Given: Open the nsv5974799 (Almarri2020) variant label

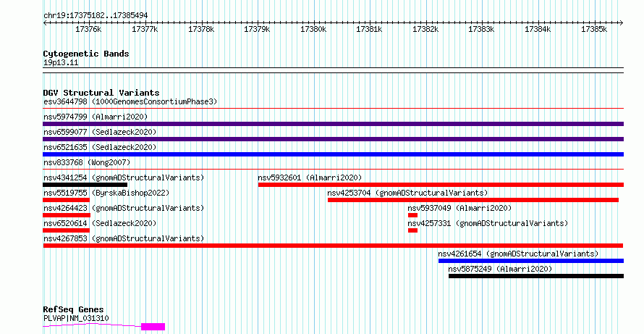Looking at the screenshot, I should (96, 117).
